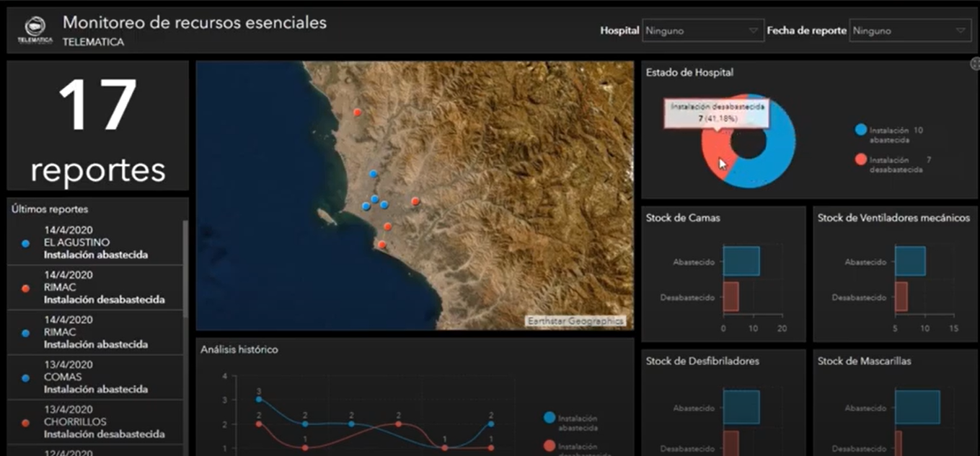This screenshot has height=456, width=980.
Task: Click the Telematica logo in the header
Action: [35, 31]
